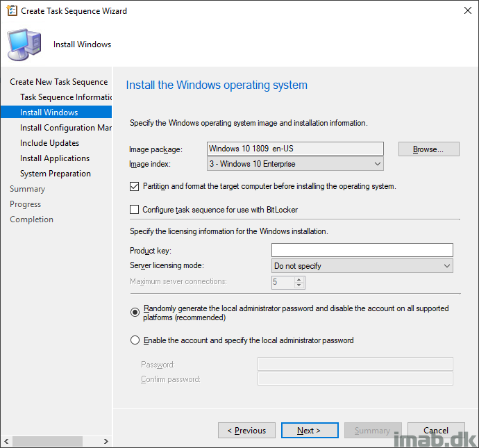Select the Install Windows step
Viewport: 479px width, 448px height.
point(56,112)
